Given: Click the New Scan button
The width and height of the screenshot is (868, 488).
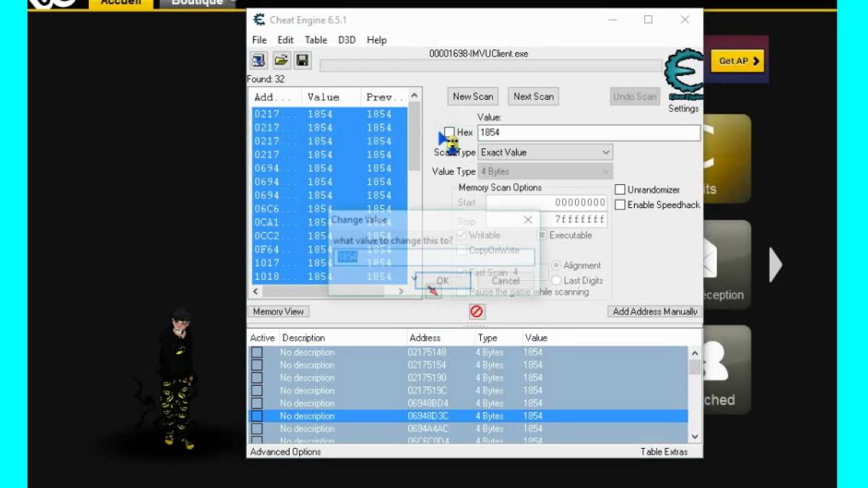Looking at the screenshot, I should pos(473,96).
